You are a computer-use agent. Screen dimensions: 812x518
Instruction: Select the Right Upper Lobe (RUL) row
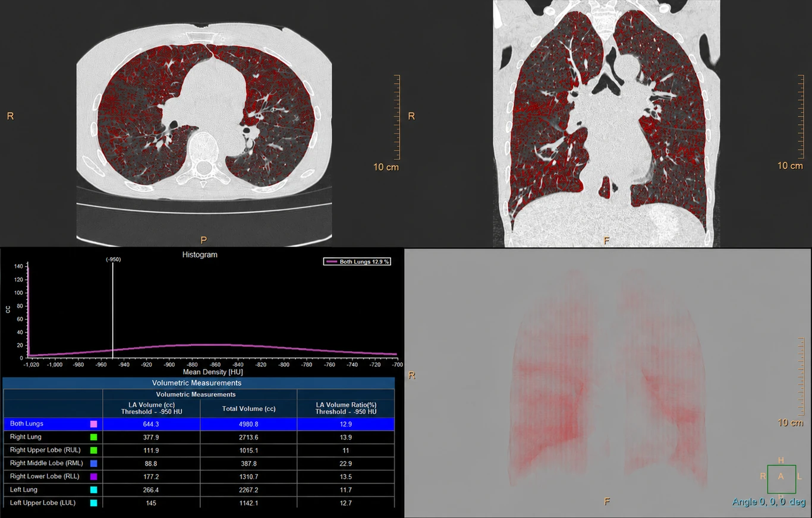pos(199,450)
